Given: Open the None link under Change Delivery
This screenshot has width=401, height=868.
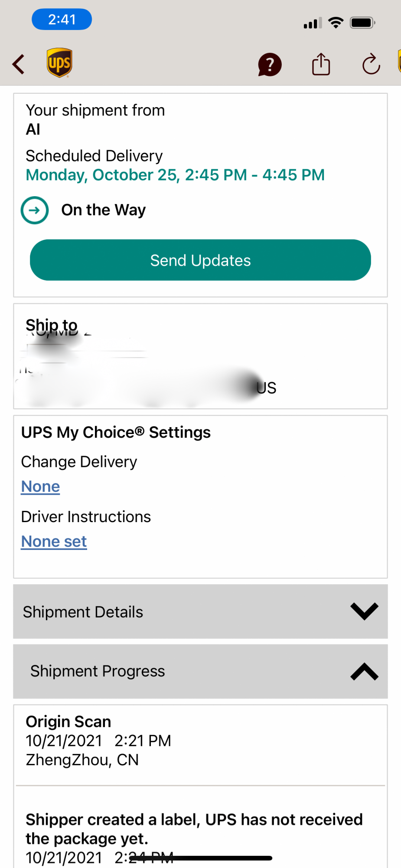Looking at the screenshot, I should pyautogui.click(x=40, y=487).
